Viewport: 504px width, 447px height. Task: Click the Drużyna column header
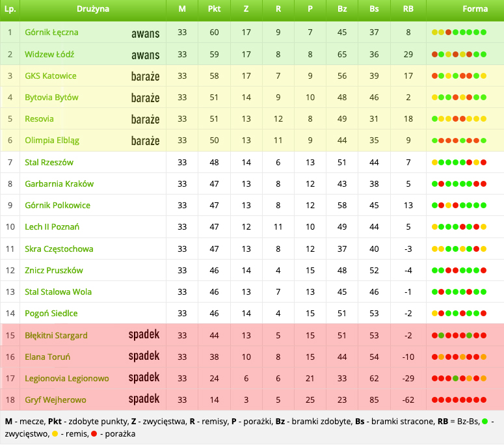click(x=92, y=10)
